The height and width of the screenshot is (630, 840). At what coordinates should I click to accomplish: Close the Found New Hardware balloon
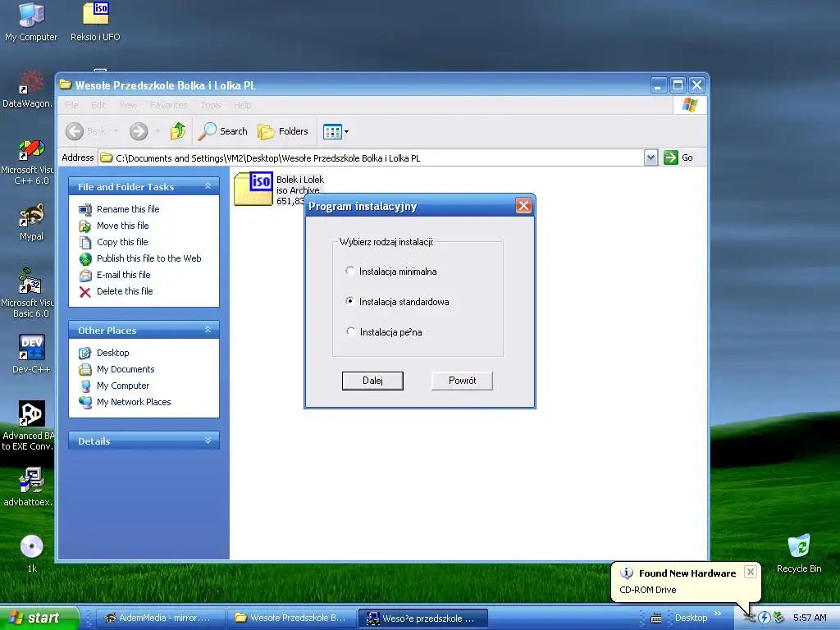pos(751,572)
